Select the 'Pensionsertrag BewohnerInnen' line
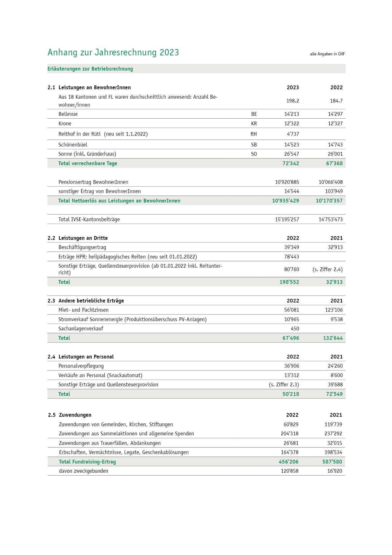This screenshot has height=555, width=392. click(x=93, y=182)
